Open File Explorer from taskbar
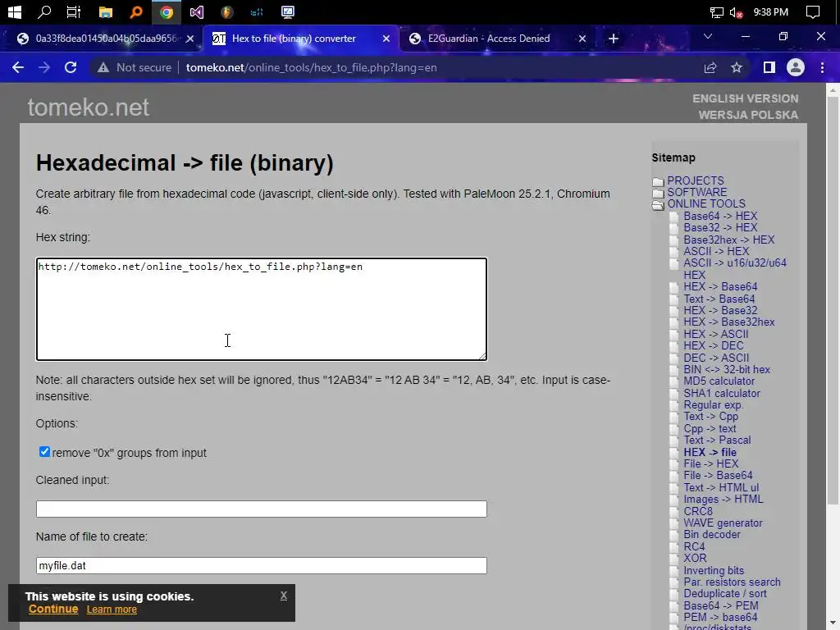Image resolution: width=840 pixels, height=630 pixels. (106, 11)
